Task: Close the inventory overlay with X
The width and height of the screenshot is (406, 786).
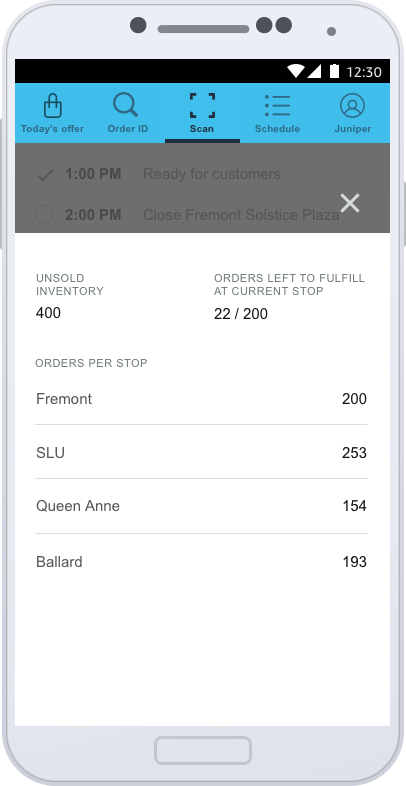Action: [350, 203]
